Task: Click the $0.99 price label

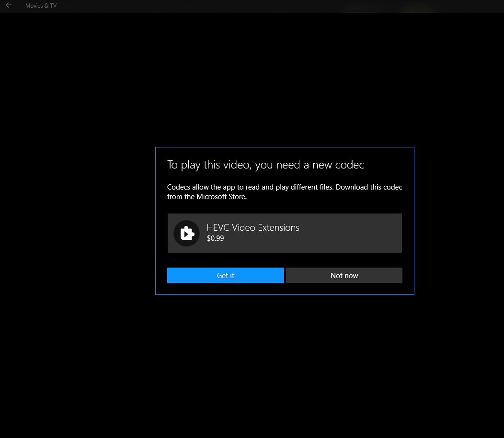Action: point(215,238)
